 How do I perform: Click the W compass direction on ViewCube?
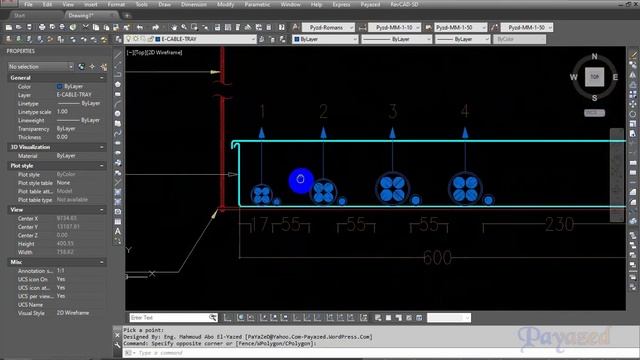(x=573, y=77)
